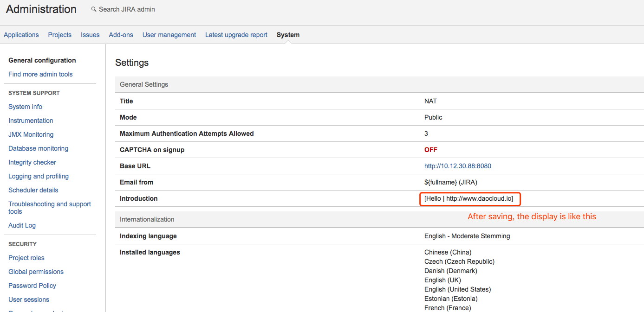Open Find more admin tools
The image size is (644, 312).
(40, 74)
